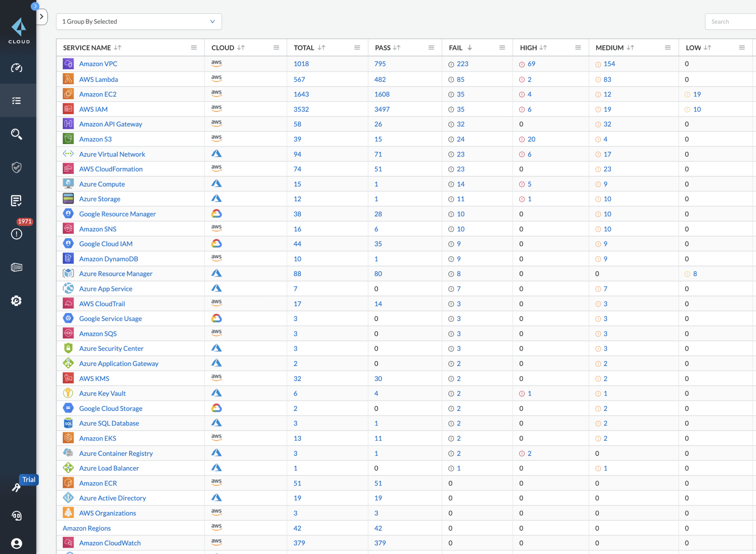This screenshot has height=554, width=756.
Task: Click the Search input field
Action: click(x=730, y=22)
